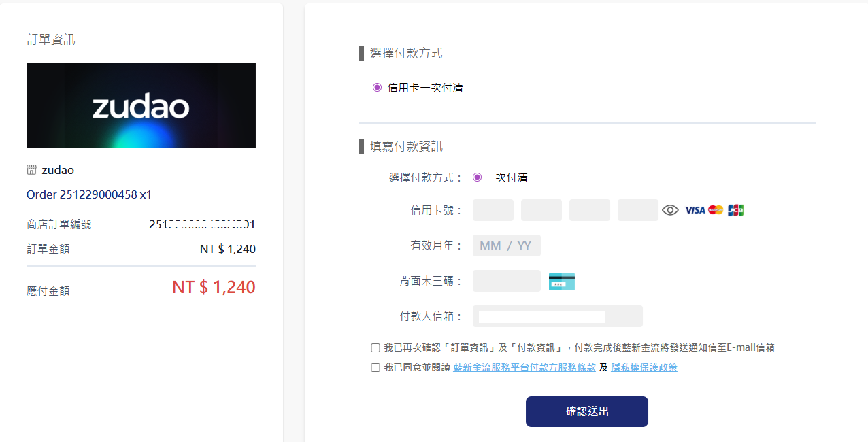The image size is (868, 442).
Task: Click the third credit card number box
Action: (590, 210)
